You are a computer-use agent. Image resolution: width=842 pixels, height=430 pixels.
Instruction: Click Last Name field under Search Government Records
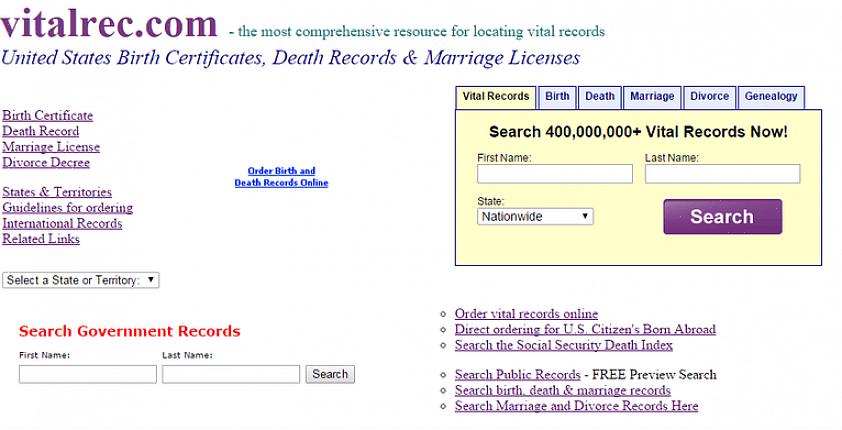pyautogui.click(x=231, y=374)
